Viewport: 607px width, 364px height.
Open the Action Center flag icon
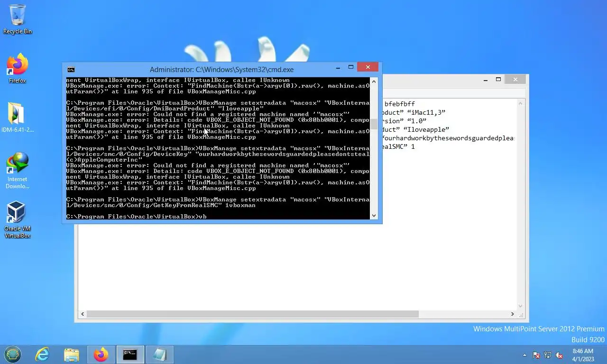pyautogui.click(x=536, y=355)
